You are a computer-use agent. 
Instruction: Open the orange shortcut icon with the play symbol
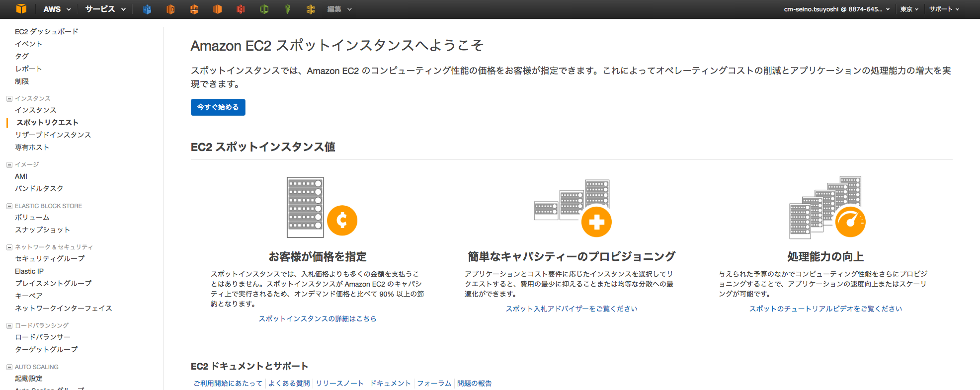(170, 9)
